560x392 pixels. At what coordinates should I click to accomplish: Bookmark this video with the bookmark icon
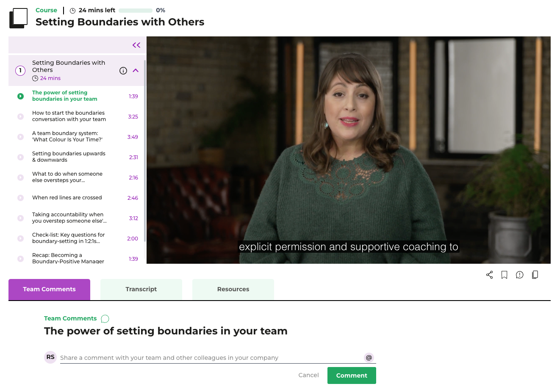tap(504, 275)
